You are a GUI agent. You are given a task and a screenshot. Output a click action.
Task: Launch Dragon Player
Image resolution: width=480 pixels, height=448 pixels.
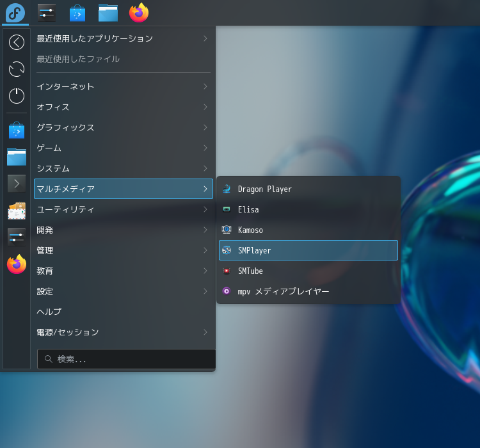(308, 189)
